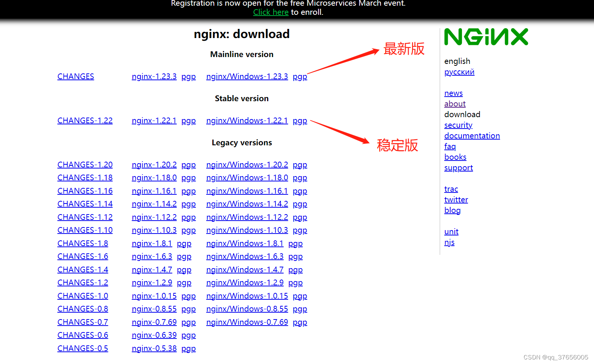Open pgp signature for nginx-0.5.38
This screenshot has width=594, height=364.
[x=188, y=348]
